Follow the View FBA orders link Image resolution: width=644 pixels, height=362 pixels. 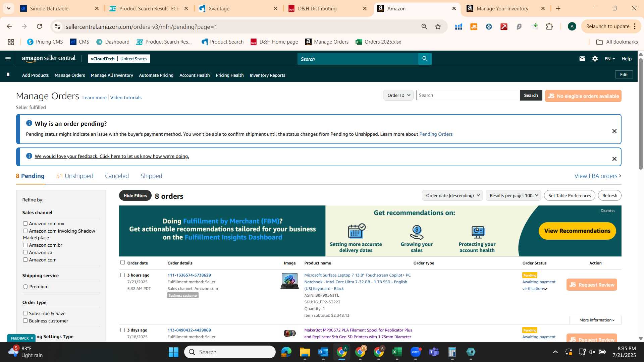tap(598, 176)
